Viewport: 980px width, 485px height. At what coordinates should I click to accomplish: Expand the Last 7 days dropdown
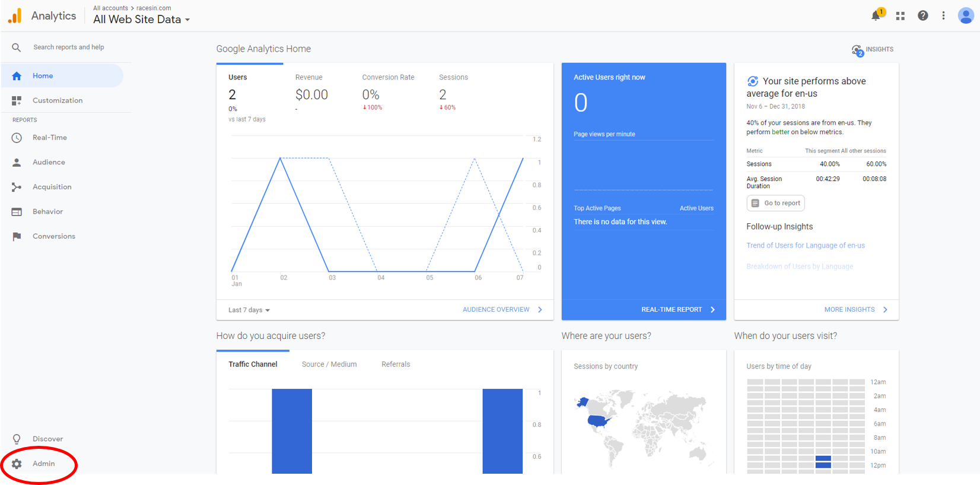249,310
